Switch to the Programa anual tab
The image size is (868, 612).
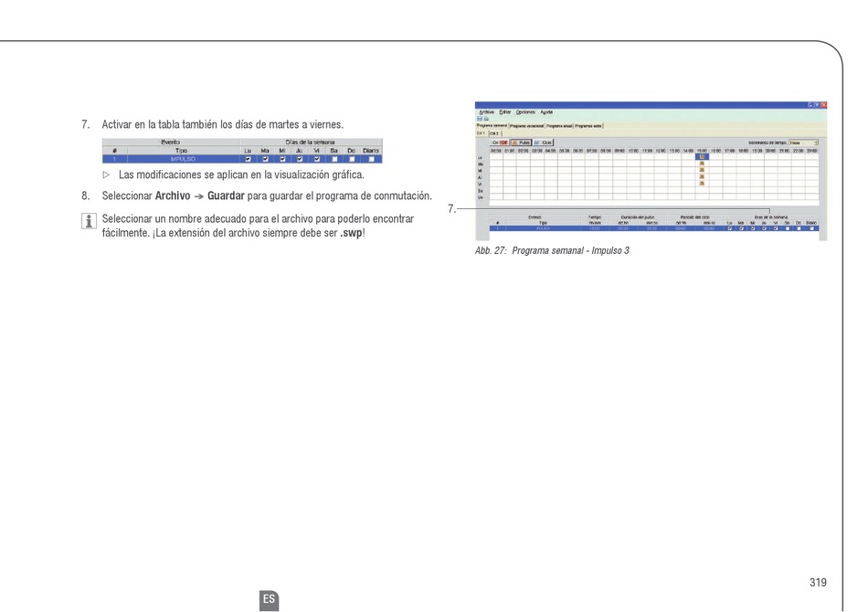click(559, 126)
